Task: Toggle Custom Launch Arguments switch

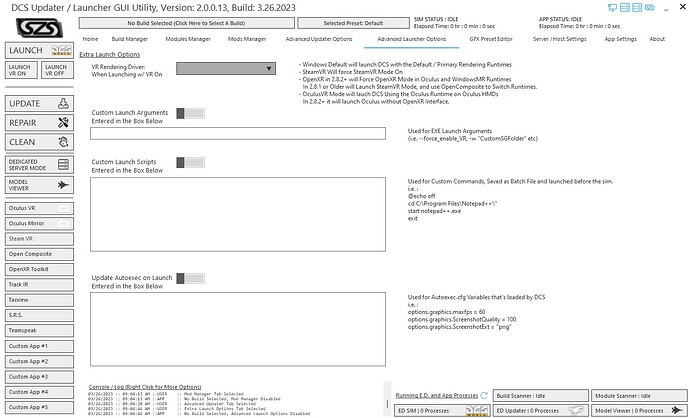Action: (191, 114)
